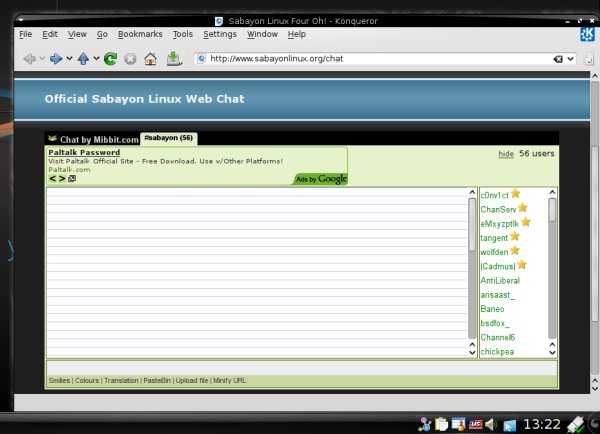Select the #sabayon (56) channel tab
This screenshot has height=434, width=600.
[x=169, y=138]
